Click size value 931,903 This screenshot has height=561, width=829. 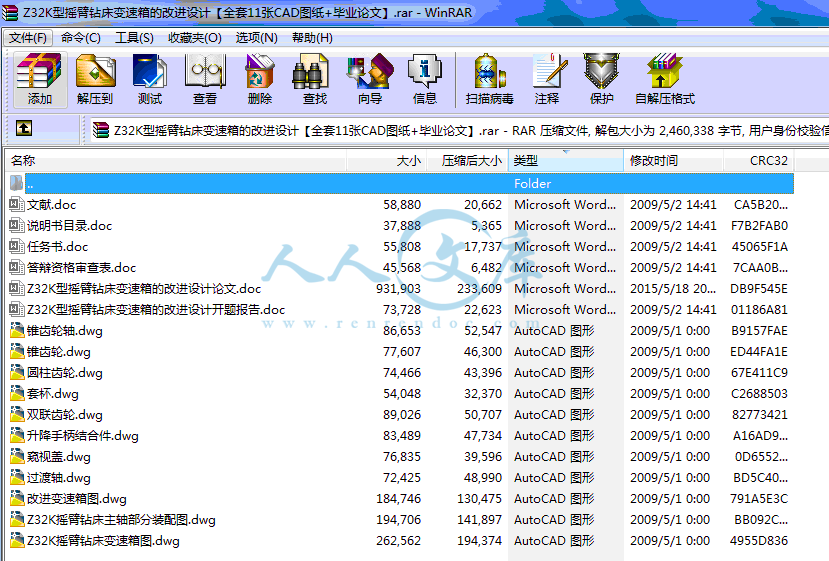[x=399, y=289]
